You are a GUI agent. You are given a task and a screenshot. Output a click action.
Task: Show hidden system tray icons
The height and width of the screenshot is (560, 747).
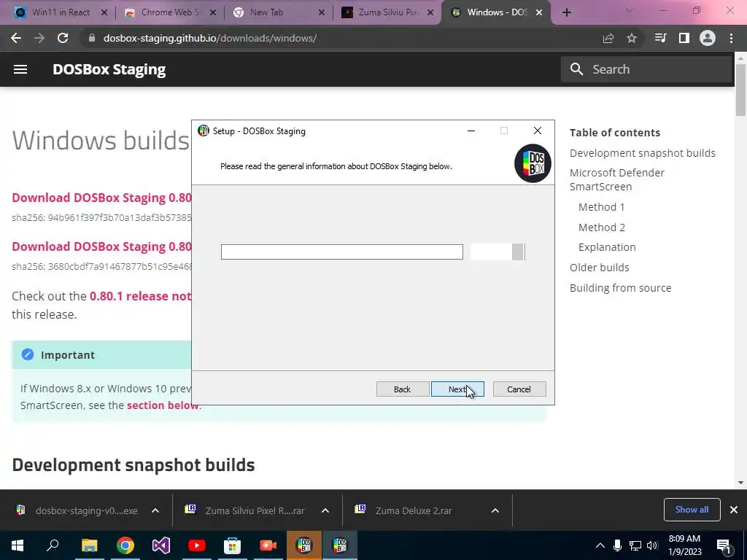(x=600, y=545)
